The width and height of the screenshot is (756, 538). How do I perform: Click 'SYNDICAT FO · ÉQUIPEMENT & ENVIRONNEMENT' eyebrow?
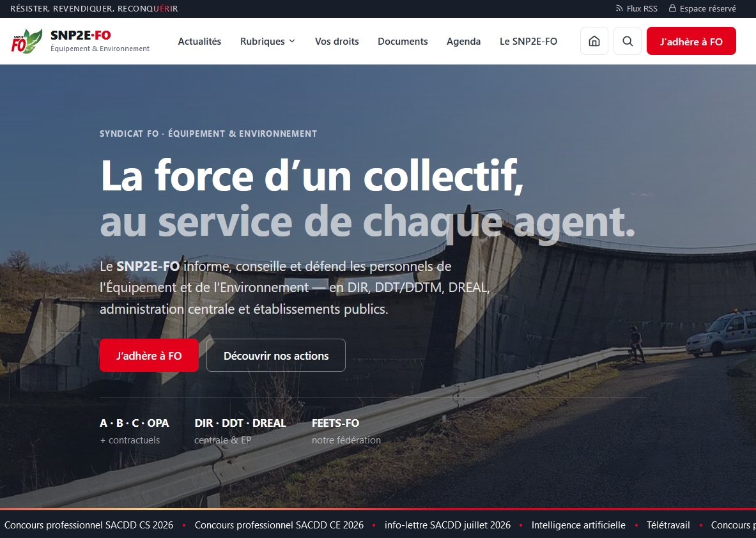[208, 134]
